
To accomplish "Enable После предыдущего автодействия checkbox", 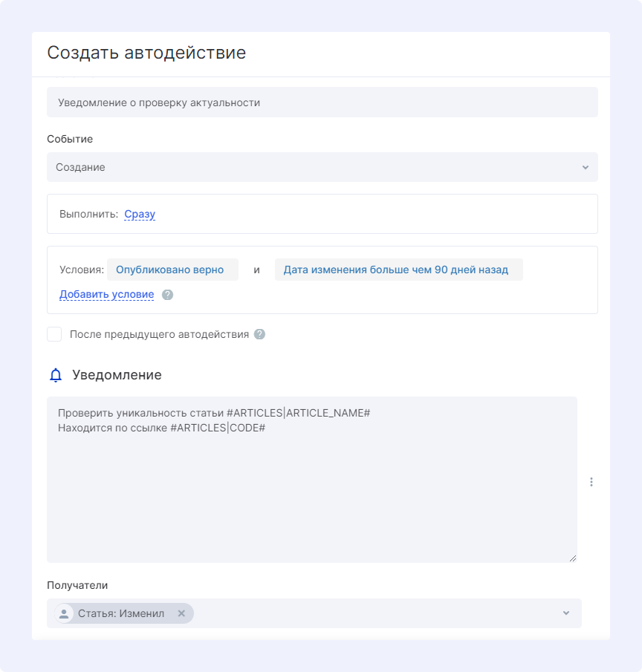I will coord(54,334).
